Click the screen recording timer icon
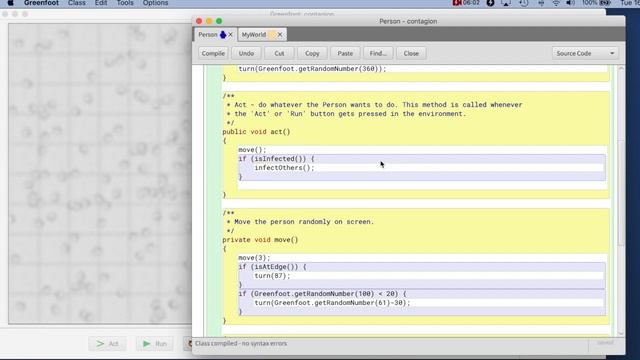 466,3
